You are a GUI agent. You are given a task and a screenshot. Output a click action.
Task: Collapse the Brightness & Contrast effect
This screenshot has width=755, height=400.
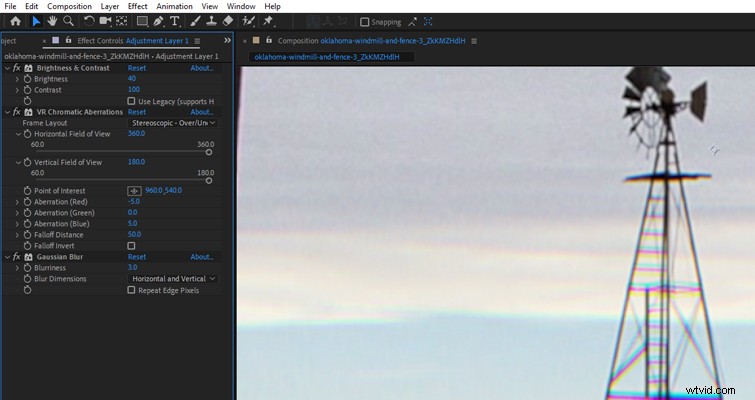pyautogui.click(x=7, y=68)
